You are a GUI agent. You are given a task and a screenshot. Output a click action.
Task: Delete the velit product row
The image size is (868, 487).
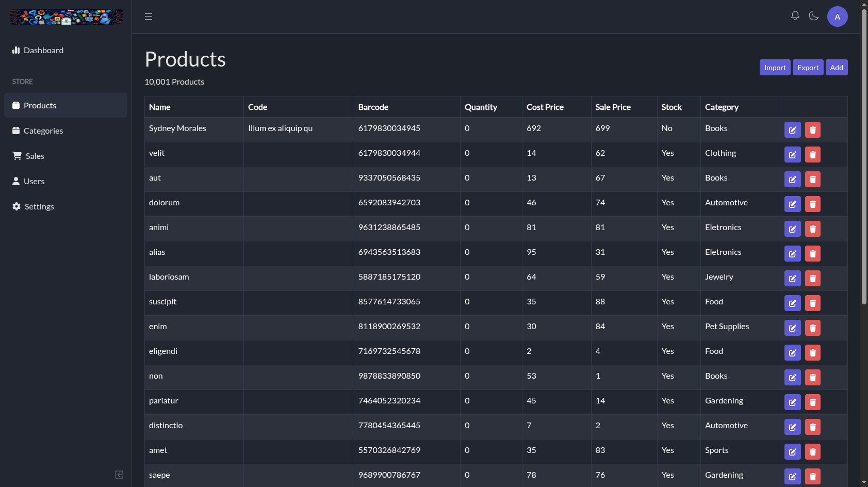coord(813,155)
